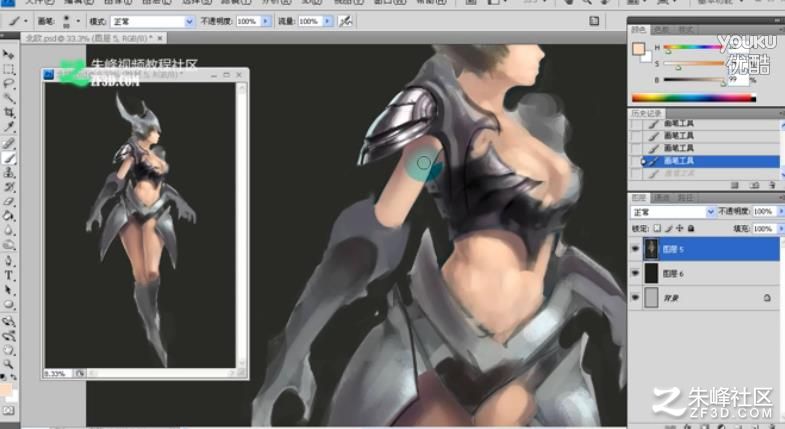Toggle lock position in Layers panel
This screenshot has width=785, height=429.
[x=679, y=228]
